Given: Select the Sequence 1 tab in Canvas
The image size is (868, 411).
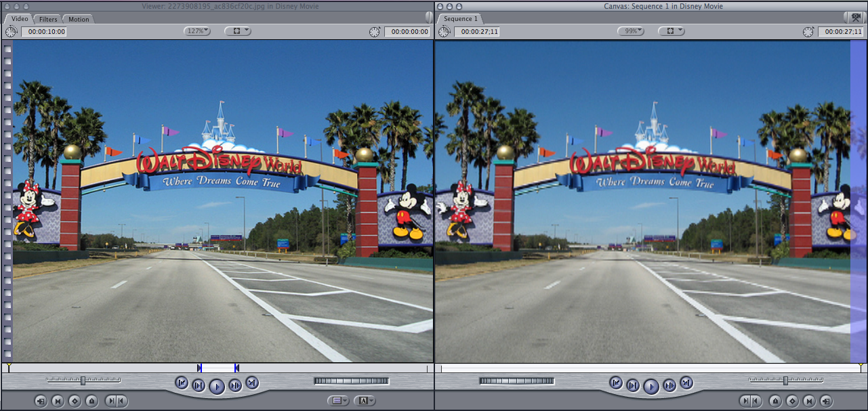Looking at the screenshot, I should click(x=461, y=18).
